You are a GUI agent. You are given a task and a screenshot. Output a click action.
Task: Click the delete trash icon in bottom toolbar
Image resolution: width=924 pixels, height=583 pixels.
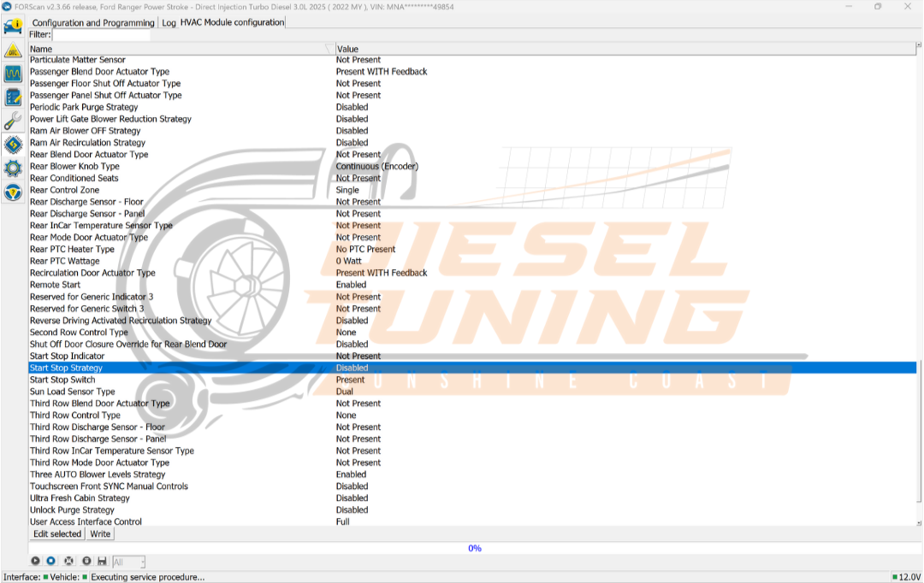[86, 562]
